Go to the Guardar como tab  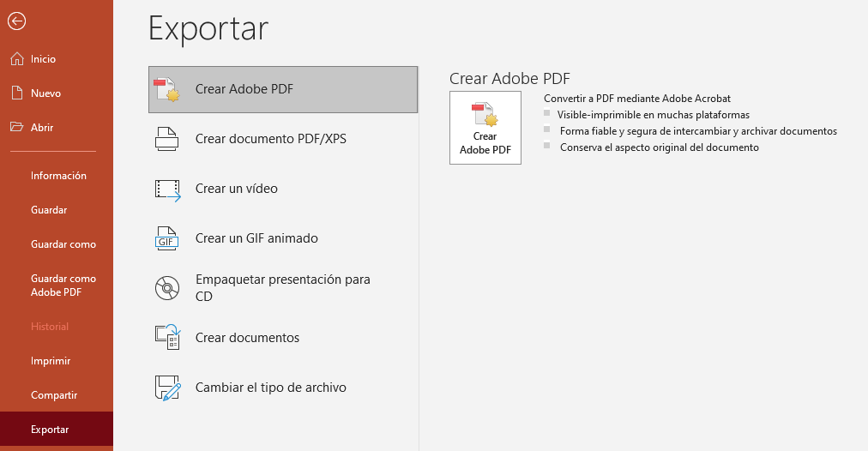coord(63,244)
